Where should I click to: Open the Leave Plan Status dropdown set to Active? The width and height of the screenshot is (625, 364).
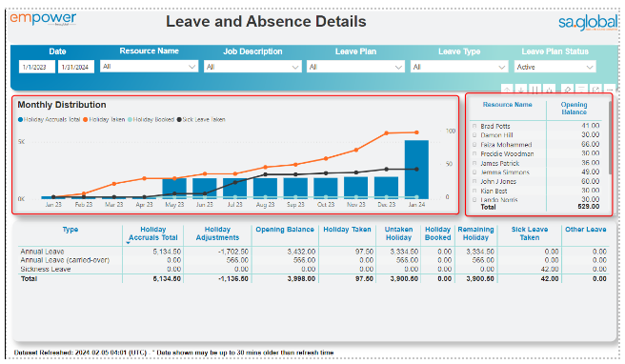pyautogui.click(x=554, y=67)
